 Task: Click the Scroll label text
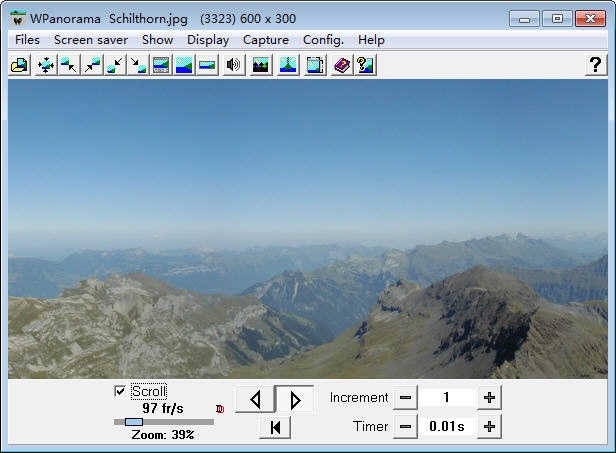149,391
